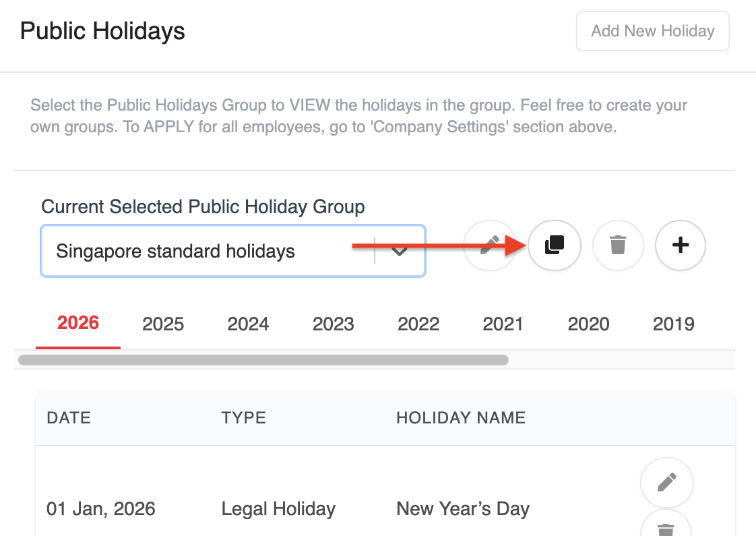
Task: View the 2022 holidays tab
Action: [x=418, y=324]
